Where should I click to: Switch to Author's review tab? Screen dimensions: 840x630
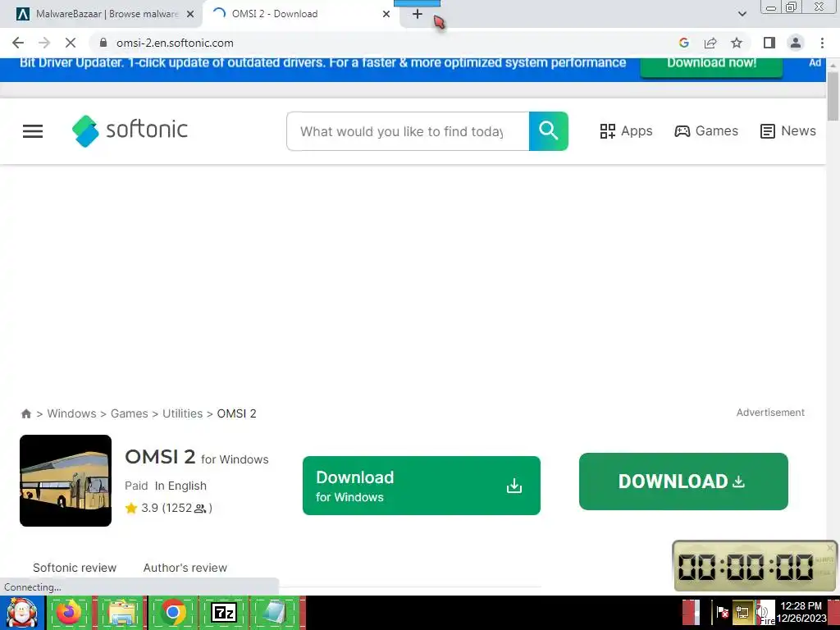(185, 568)
